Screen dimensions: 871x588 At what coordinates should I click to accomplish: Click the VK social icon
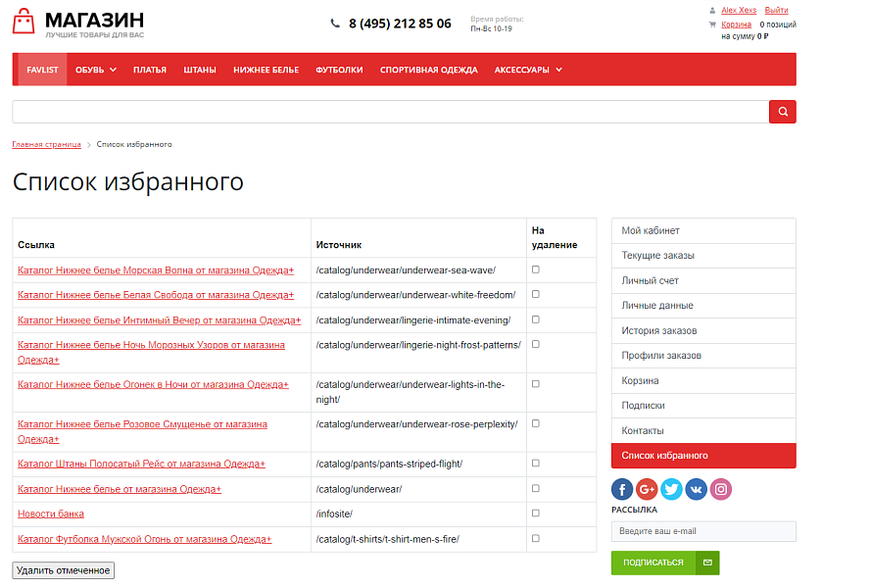click(x=696, y=489)
